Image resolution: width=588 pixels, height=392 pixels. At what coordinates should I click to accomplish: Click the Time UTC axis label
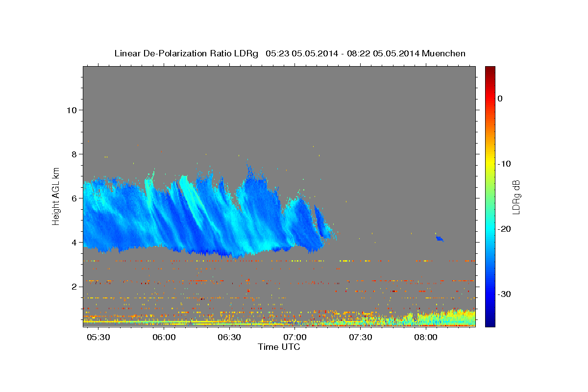(279, 347)
